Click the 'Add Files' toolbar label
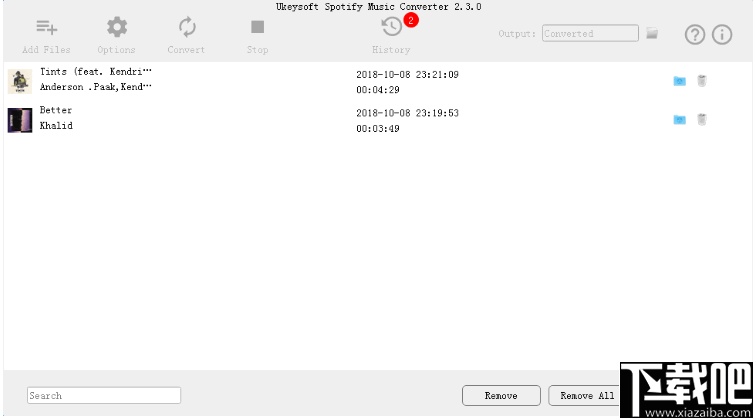The width and height of the screenshot is (755, 418). click(x=46, y=50)
